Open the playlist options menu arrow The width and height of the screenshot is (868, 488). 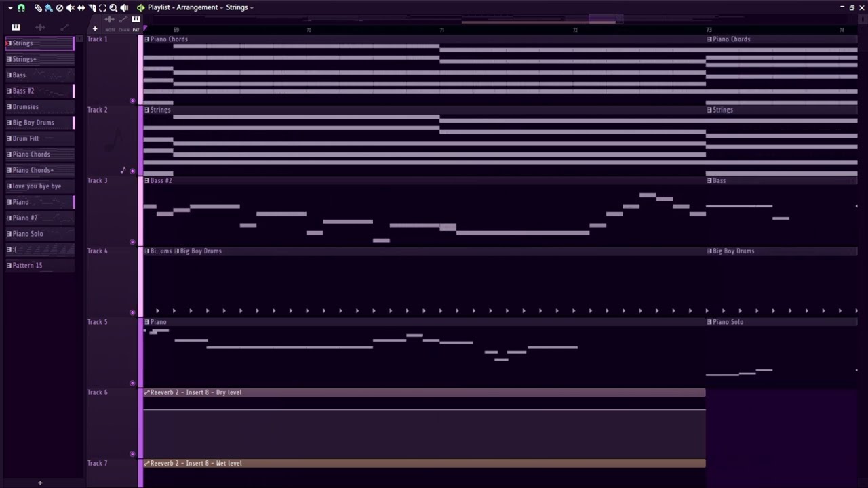click(x=10, y=7)
